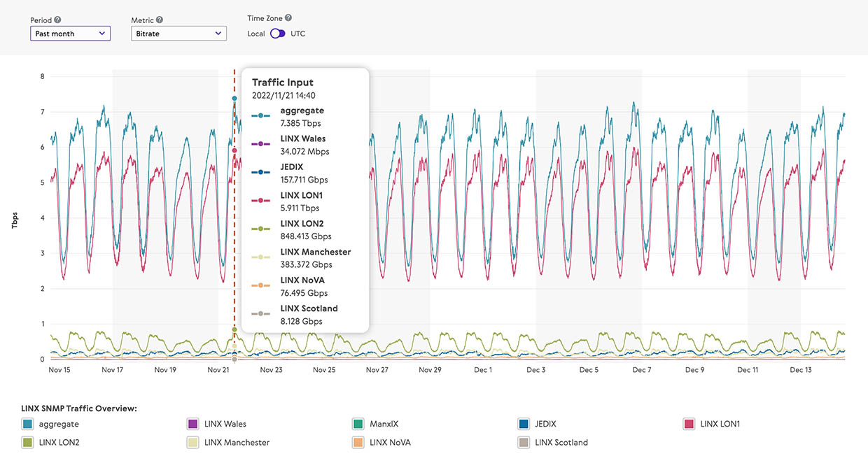Select the ManxIX legend label

click(x=384, y=424)
